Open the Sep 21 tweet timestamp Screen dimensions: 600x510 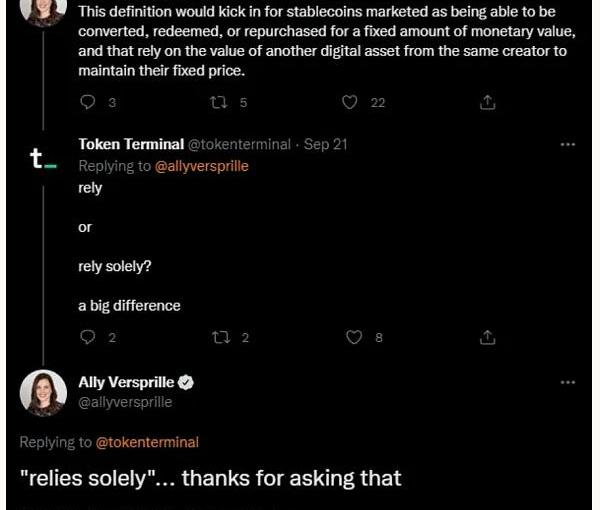[325, 145]
